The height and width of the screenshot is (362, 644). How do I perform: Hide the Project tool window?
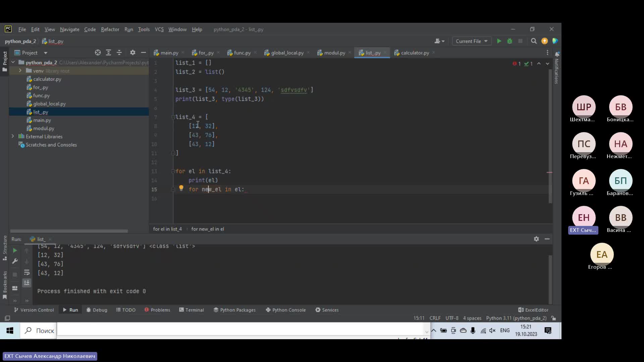(143, 53)
